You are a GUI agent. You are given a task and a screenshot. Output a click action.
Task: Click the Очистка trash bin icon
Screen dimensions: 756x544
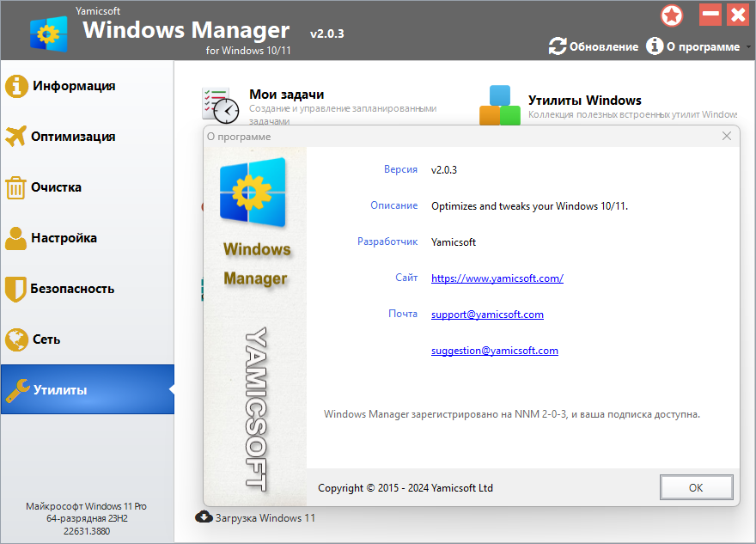point(16,187)
